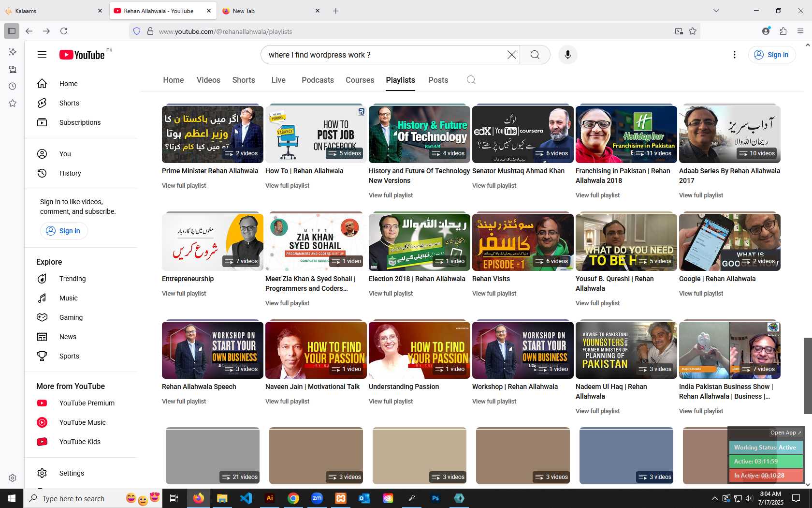Click the channel search magnifier icon

coord(471,80)
